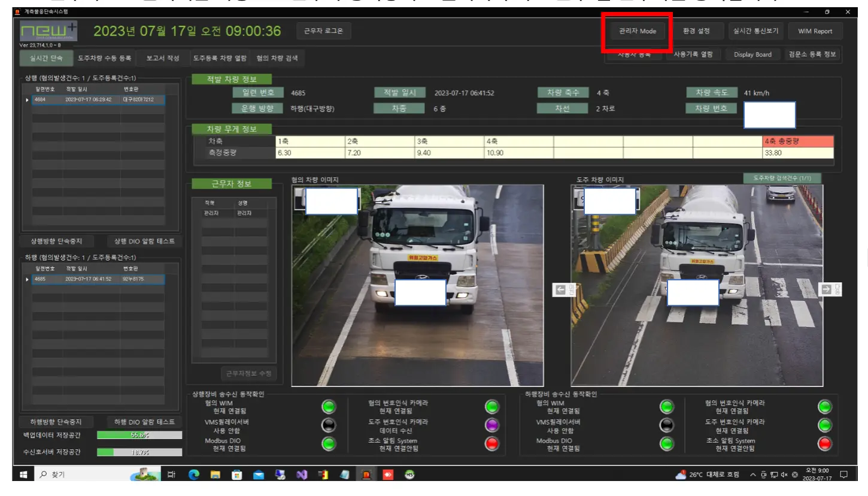Open Task View on the taskbar
Viewport: 868px width, 496px height.
[171, 475]
